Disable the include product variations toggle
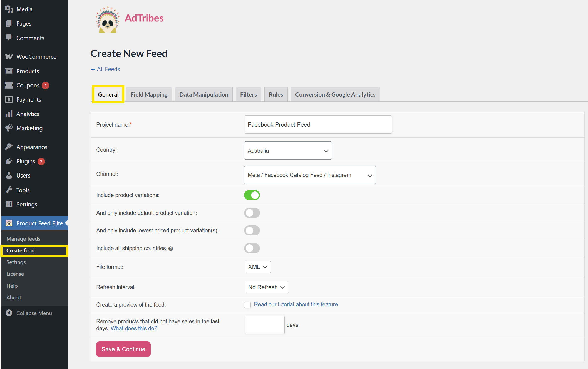 252,195
